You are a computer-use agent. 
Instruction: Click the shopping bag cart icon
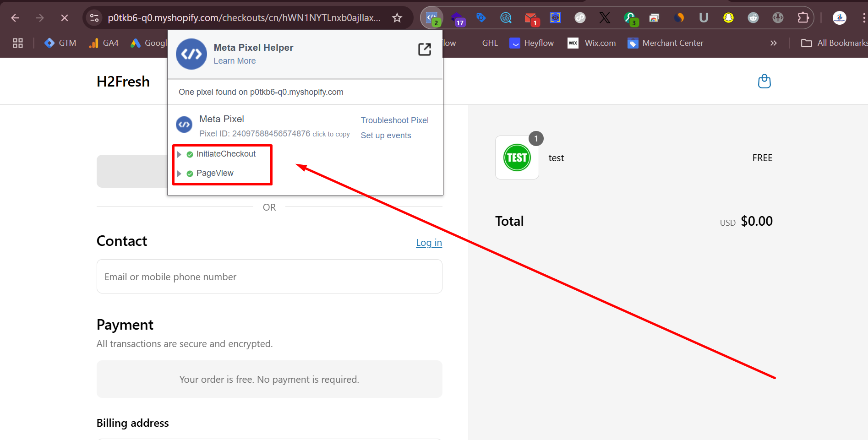point(764,81)
